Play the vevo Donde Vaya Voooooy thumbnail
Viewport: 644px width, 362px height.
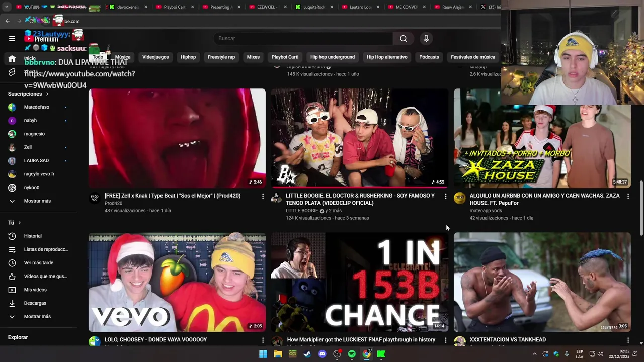click(177, 282)
